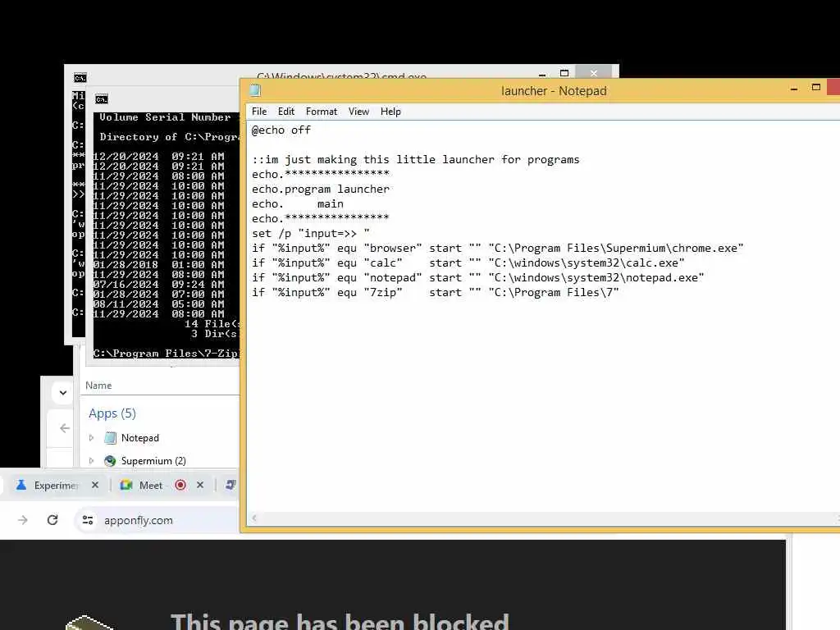Select Notepad app in the list
This screenshot has width=840, height=630.
pyautogui.click(x=139, y=438)
